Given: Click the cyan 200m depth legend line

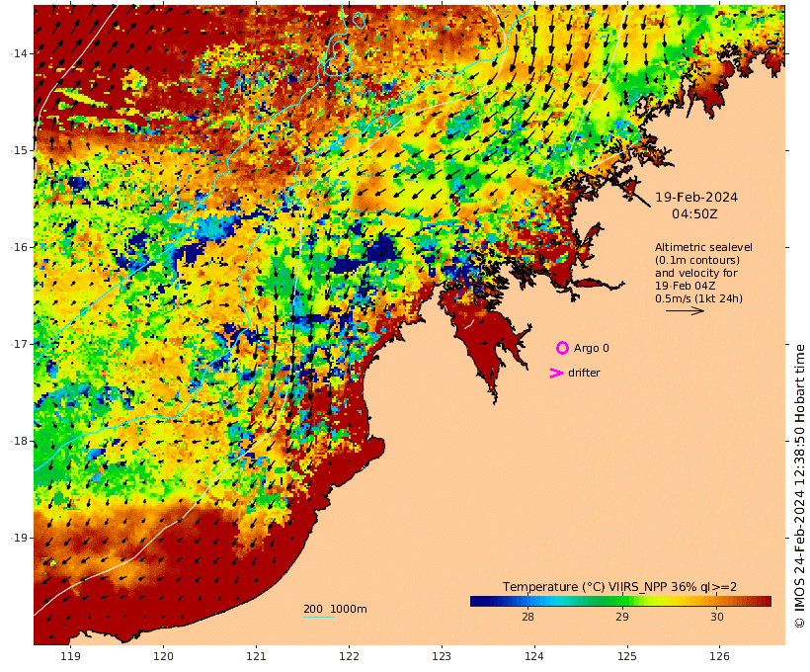Looking at the screenshot, I should [x=319, y=617].
